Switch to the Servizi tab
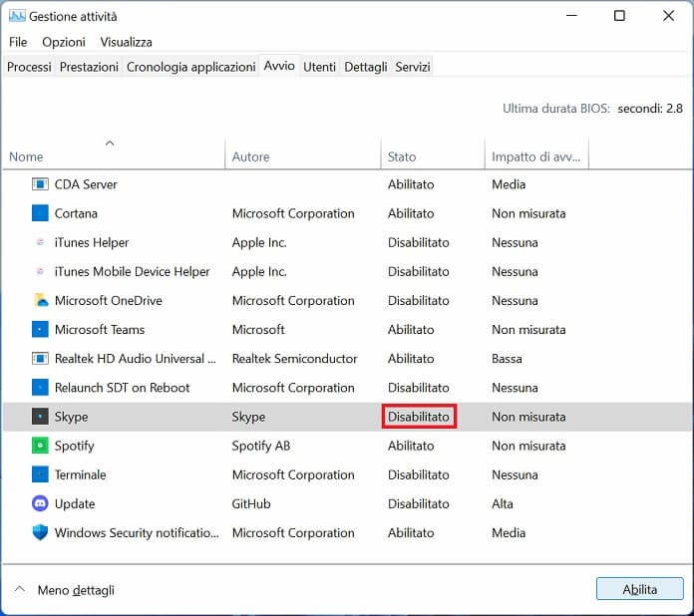Screen dimensions: 694x616 pyautogui.click(x=413, y=67)
